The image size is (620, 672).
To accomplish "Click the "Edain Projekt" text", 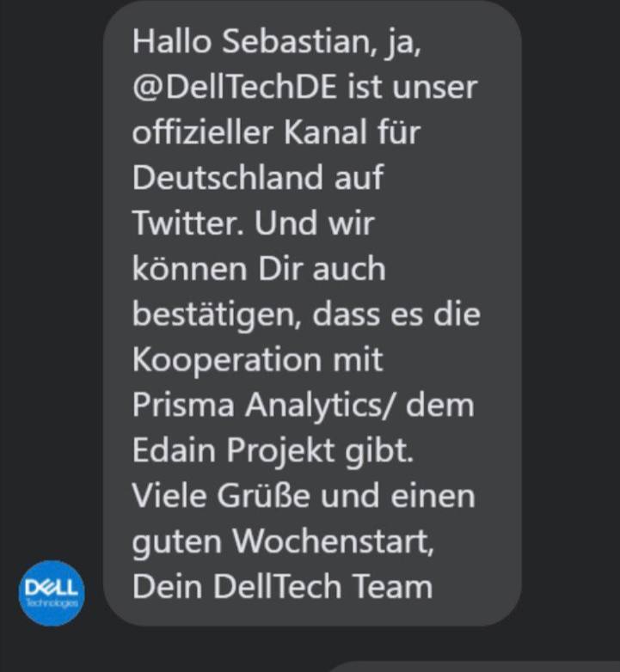I will (x=224, y=450).
